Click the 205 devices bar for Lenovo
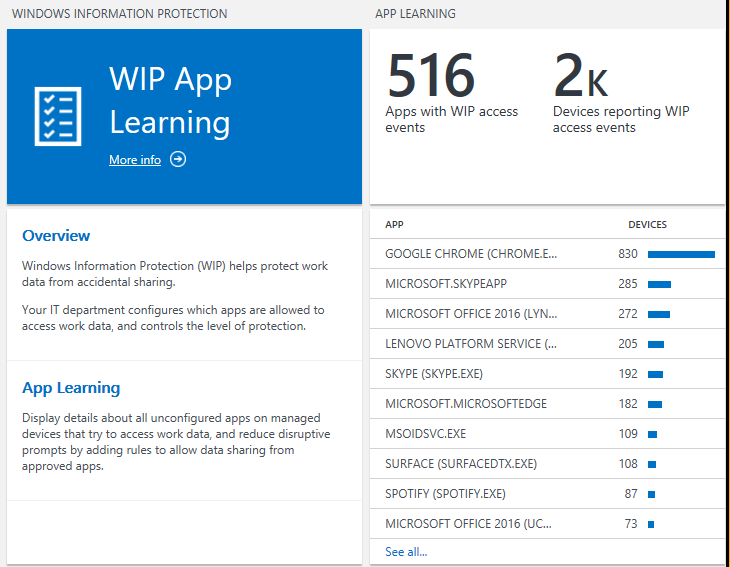 (x=656, y=344)
